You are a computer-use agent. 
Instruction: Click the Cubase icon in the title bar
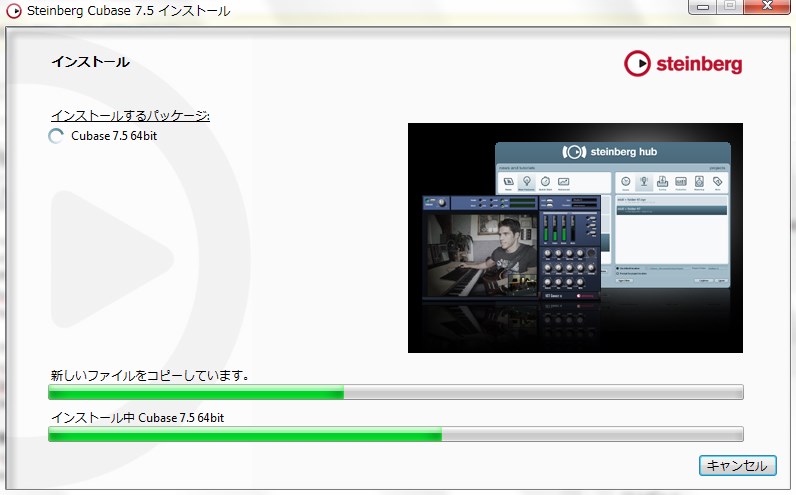(x=14, y=11)
